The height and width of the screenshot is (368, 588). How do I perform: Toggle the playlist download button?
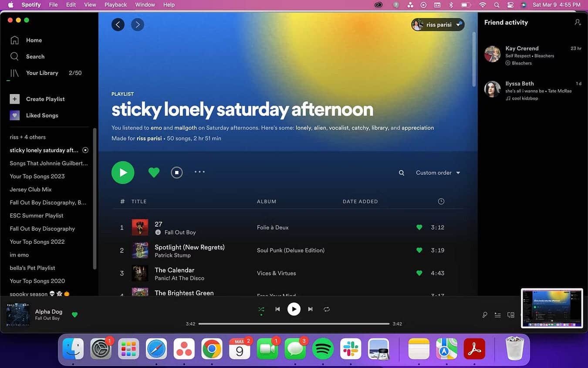click(x=176, y=173)
